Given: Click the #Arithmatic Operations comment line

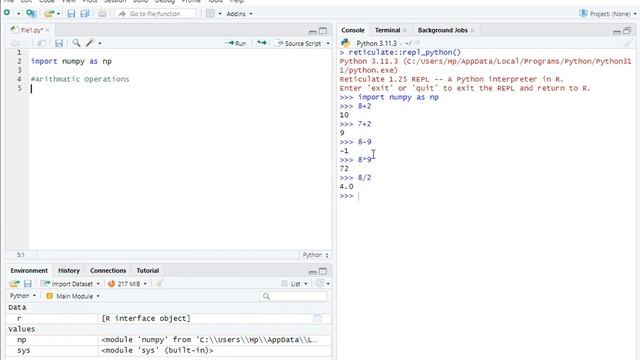Looking at the screenshot, I should (80, 79).
